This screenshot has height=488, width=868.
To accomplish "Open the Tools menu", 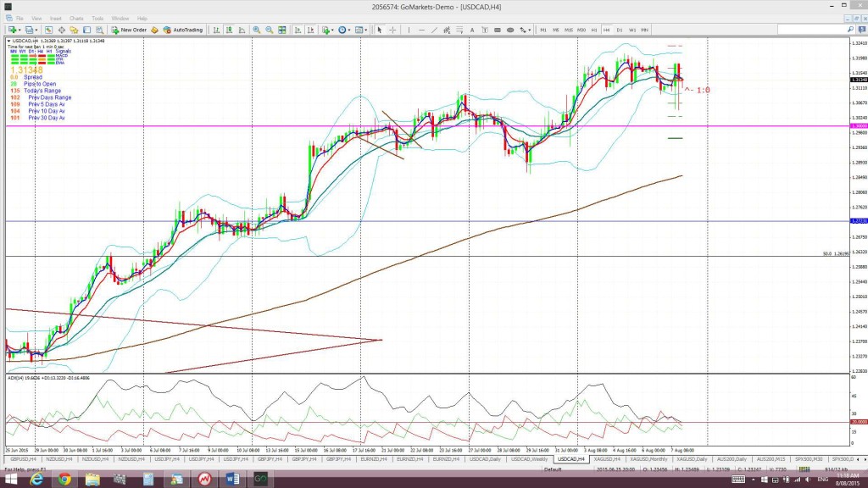I will (97, 19).
